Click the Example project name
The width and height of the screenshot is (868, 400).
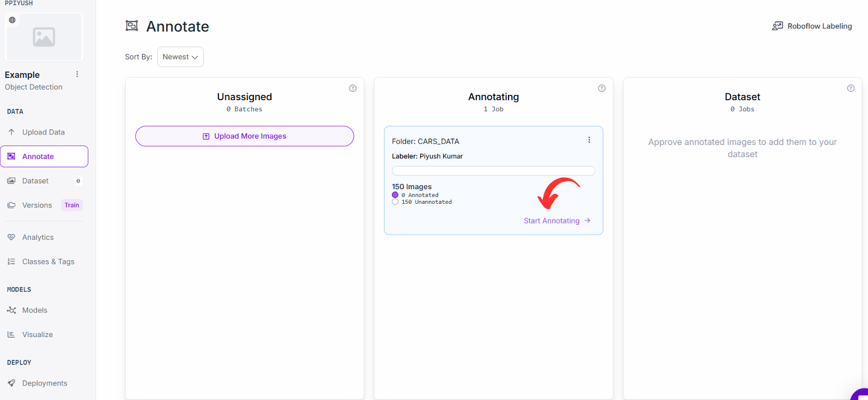pyautogui.click(x=22, y=75)
